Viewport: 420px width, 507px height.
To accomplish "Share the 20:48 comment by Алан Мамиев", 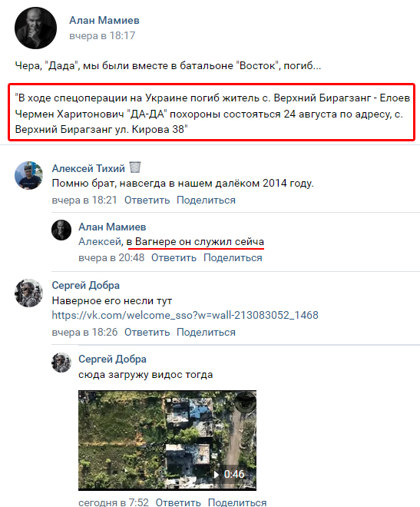I will (x=233, y=257).
